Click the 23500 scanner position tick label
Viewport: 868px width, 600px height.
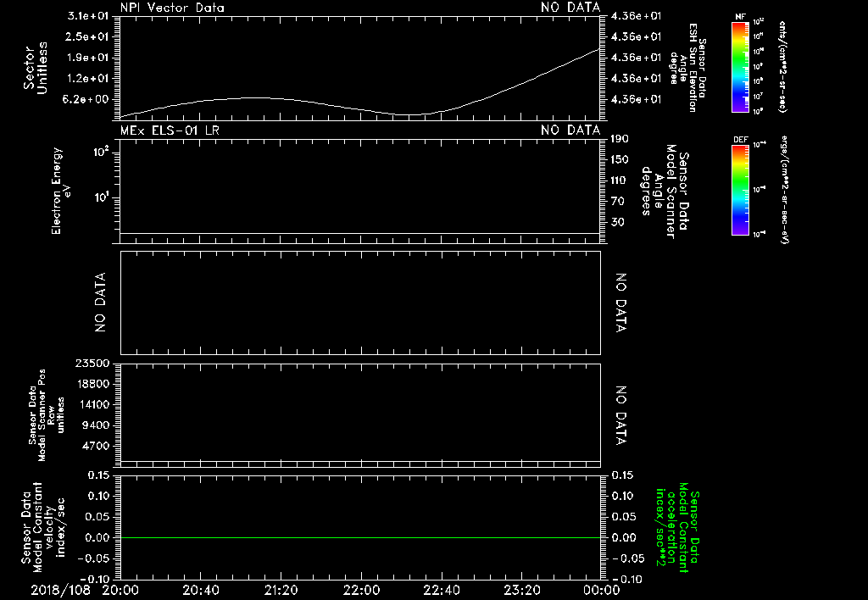tap(92, 363)
